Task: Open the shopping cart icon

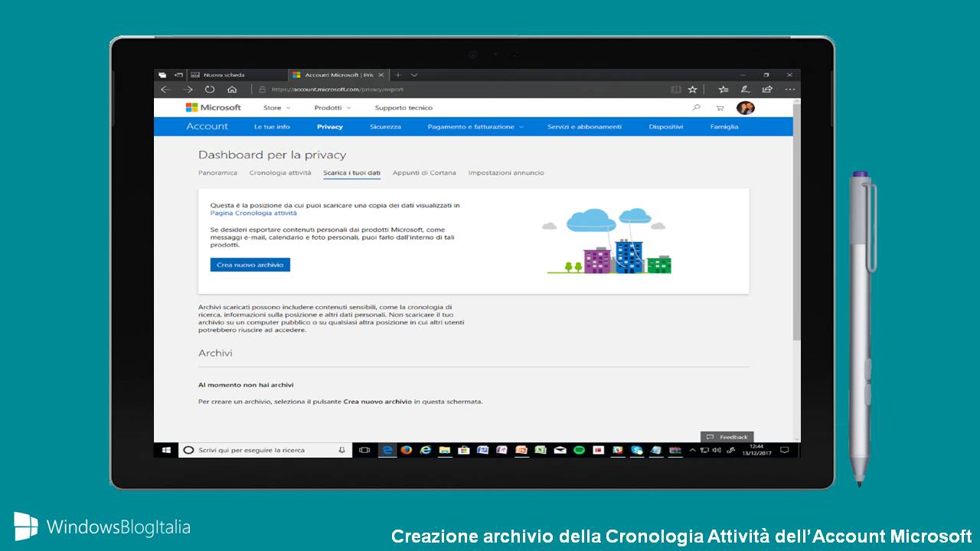Action: (720, 108)
